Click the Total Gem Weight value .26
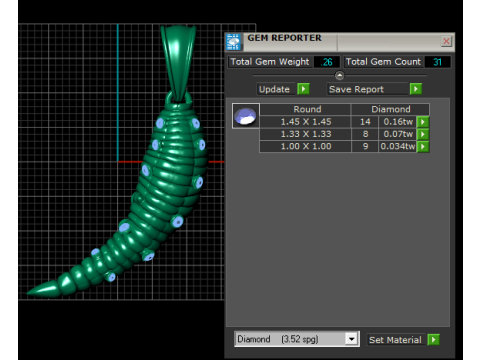The image size is (480, 360). coord(327,62)
